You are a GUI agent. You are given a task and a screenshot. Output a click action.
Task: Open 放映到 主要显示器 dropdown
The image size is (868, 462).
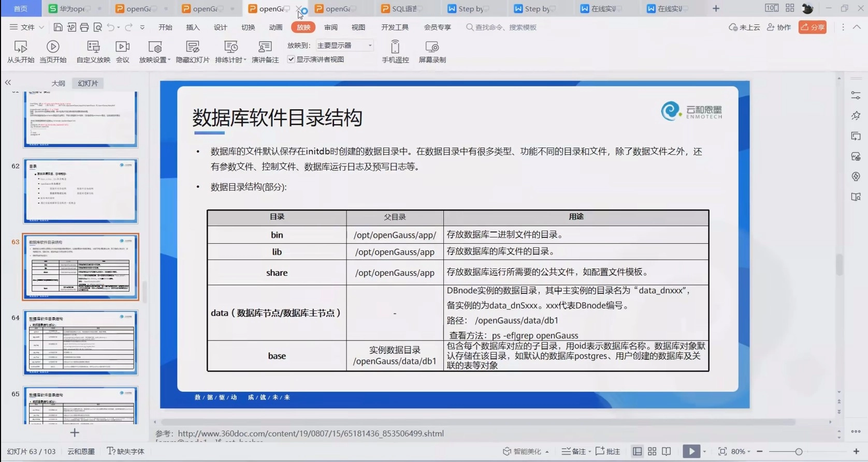click(x=345, y=46)
